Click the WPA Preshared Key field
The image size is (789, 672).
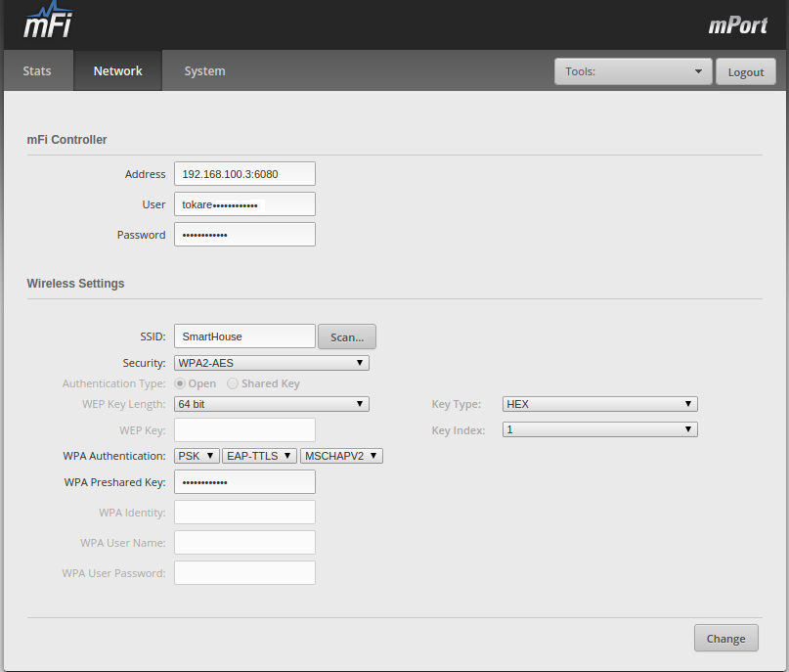244,481
